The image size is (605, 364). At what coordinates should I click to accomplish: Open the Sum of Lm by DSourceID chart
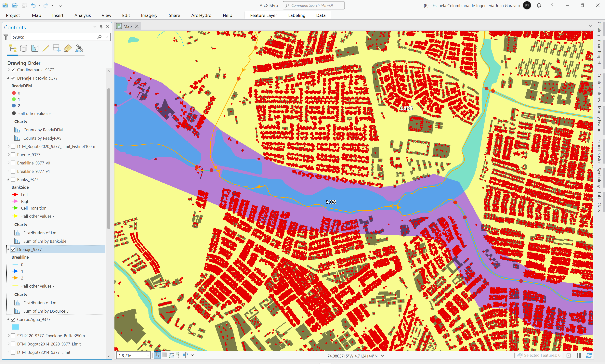click(x=46, y=311)
